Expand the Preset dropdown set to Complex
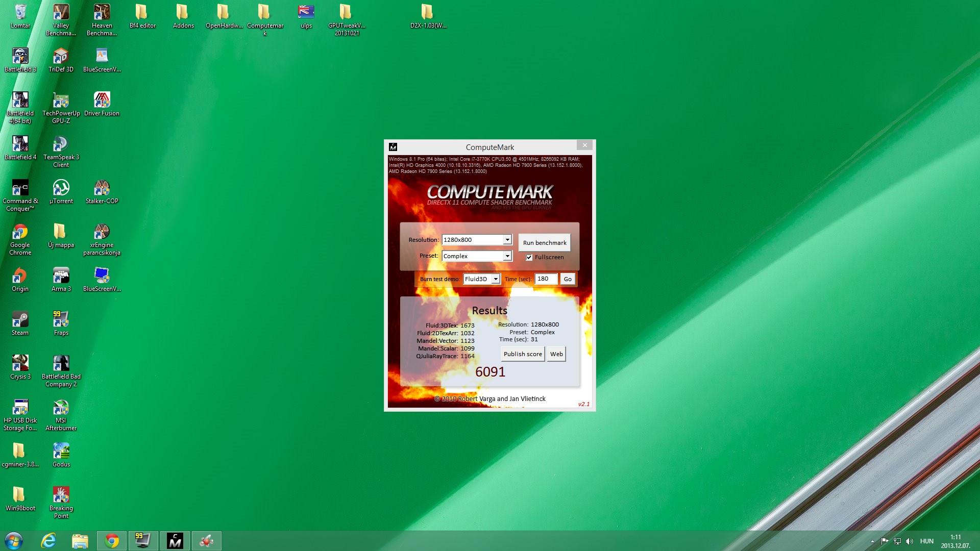The height and width of the screenshot is (551, 980). (507, 256)
